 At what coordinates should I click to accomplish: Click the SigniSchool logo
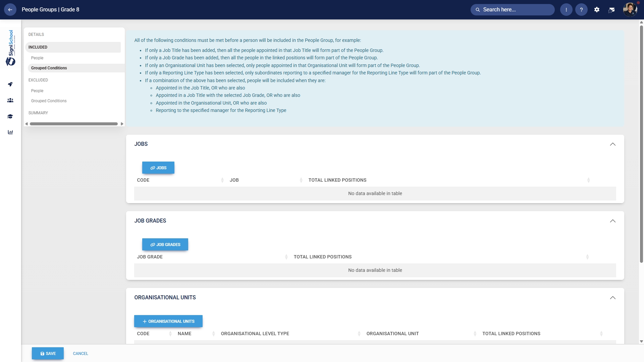[x=11, y=48]
